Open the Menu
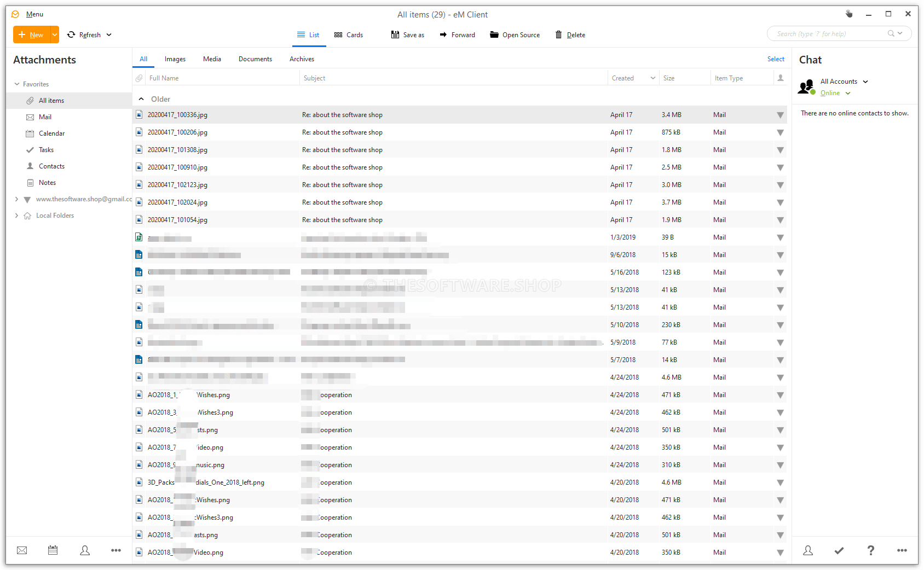This screenshot has height=570, width=924. pos(34,14)
